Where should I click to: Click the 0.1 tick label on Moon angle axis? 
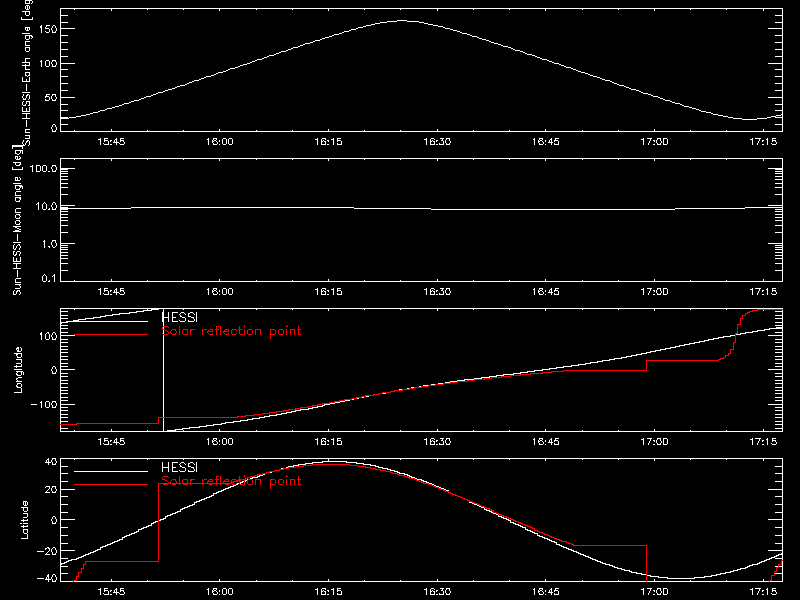[x=49, y=278]
